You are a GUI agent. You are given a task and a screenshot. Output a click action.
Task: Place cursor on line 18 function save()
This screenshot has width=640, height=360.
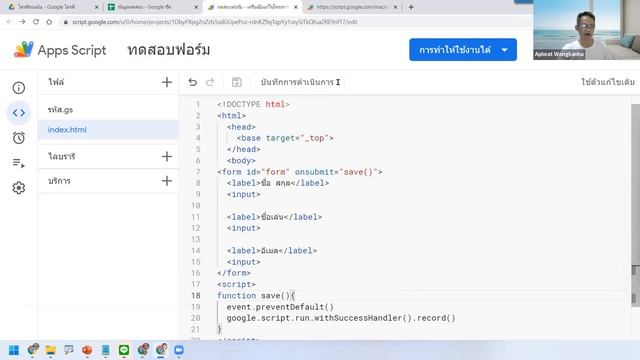pos(256,296)
